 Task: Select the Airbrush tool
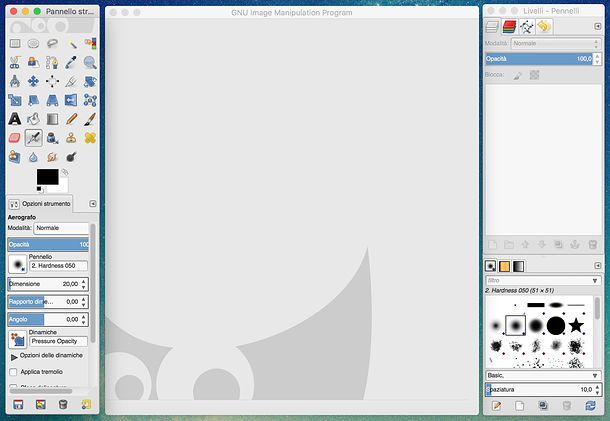(x=33, y=138)
